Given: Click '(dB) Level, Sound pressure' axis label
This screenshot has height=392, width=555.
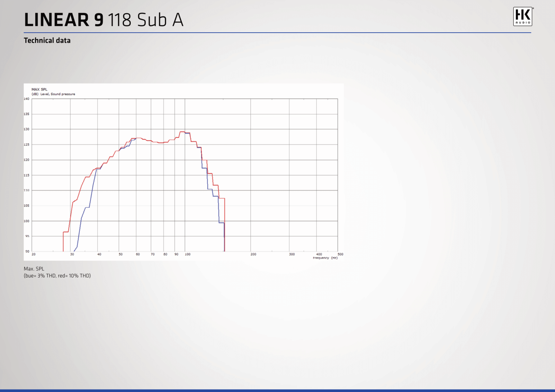Looking at the screenshot, I should coord(53,94).
